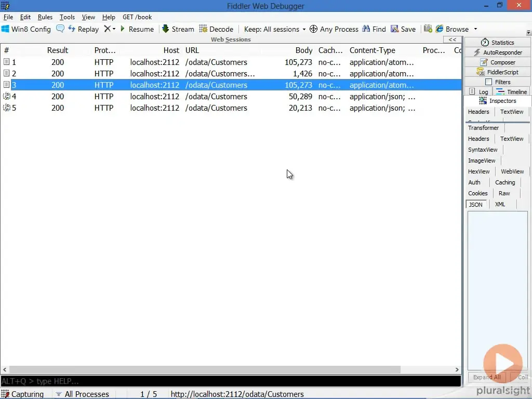Switch to the Log tab
The width and height of the screenshot is (532, 399).
coord(478,91)
